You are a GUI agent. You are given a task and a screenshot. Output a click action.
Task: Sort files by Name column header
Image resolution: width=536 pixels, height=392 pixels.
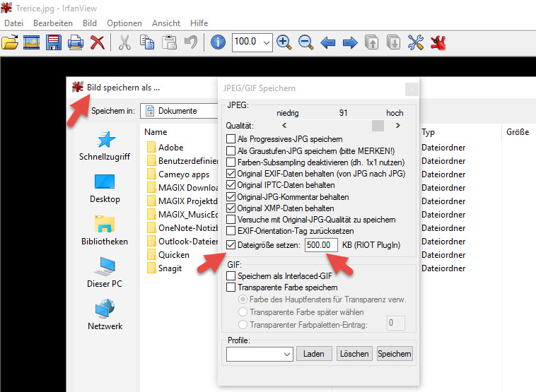pos(156,132)
